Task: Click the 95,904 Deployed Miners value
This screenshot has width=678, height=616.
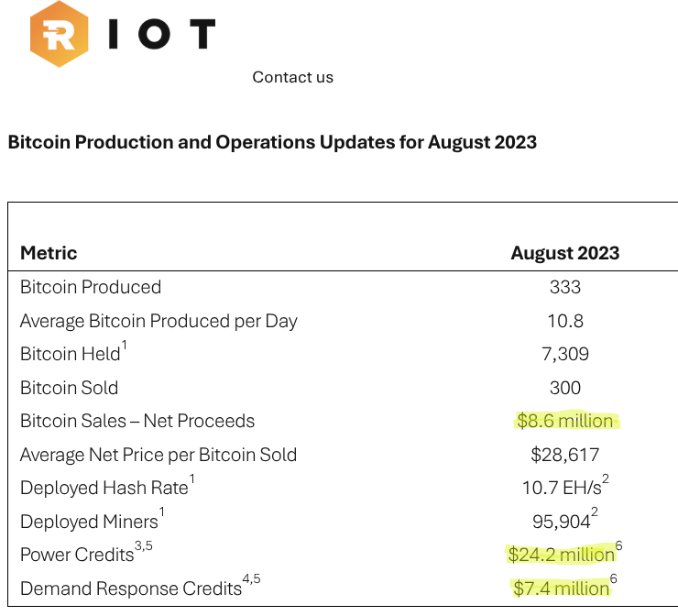Action: coord(562,522)
